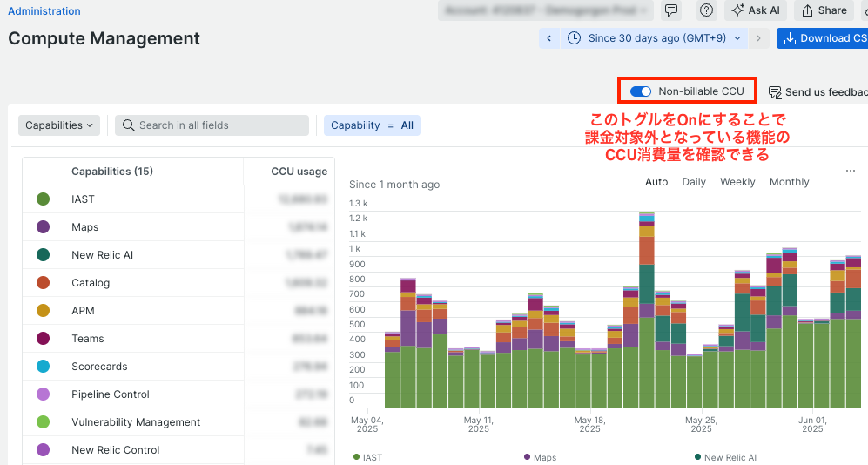Open the Administration breadcrumb link
The image size is (868, 465).
[x=44, y=11]
